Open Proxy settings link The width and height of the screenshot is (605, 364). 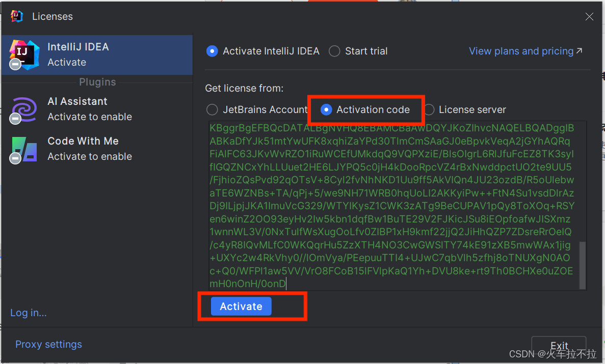[x=48, y=345]
